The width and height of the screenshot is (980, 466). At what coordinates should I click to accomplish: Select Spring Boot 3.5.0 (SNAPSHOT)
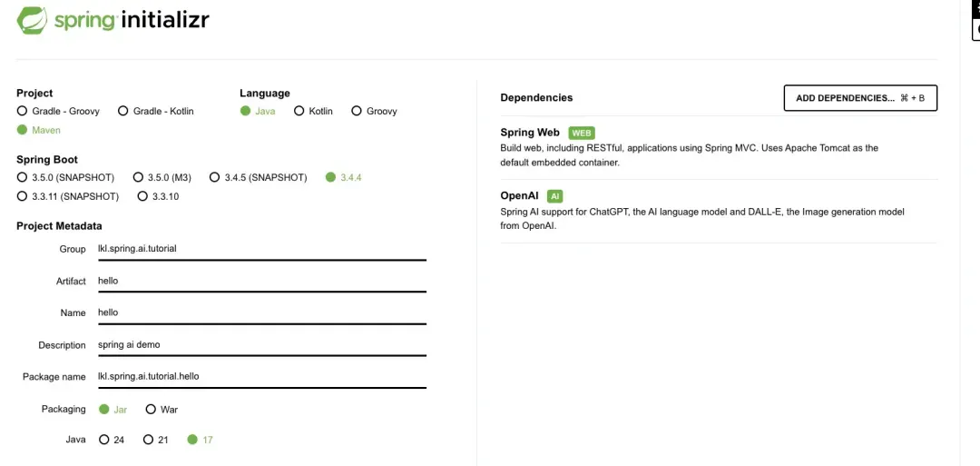pyautogui.click(x=65, y=177)
